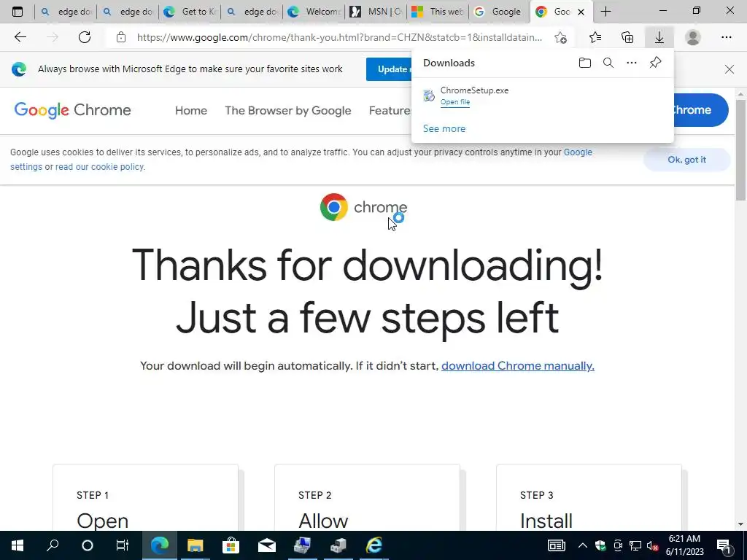Switch to the Google tab

499,12
